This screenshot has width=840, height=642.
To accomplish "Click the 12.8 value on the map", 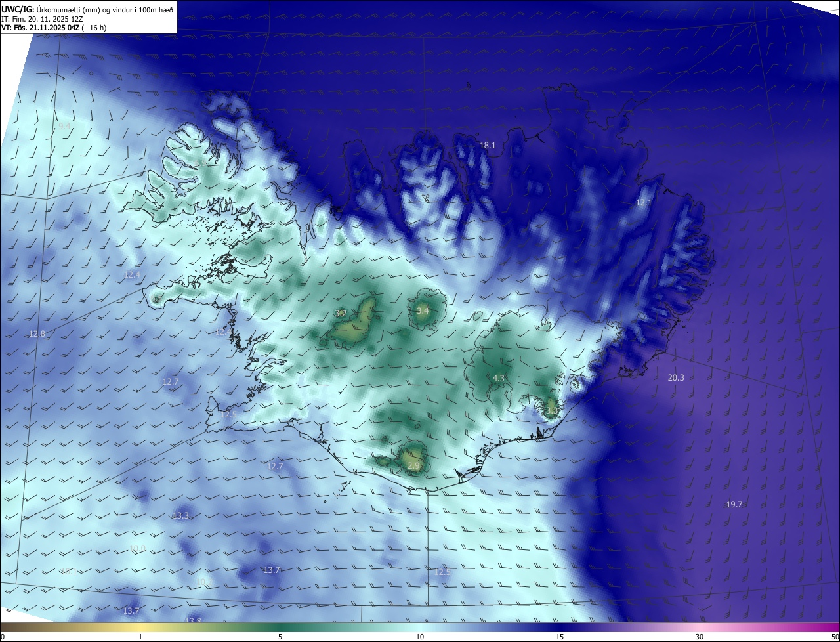I will 37,334.
